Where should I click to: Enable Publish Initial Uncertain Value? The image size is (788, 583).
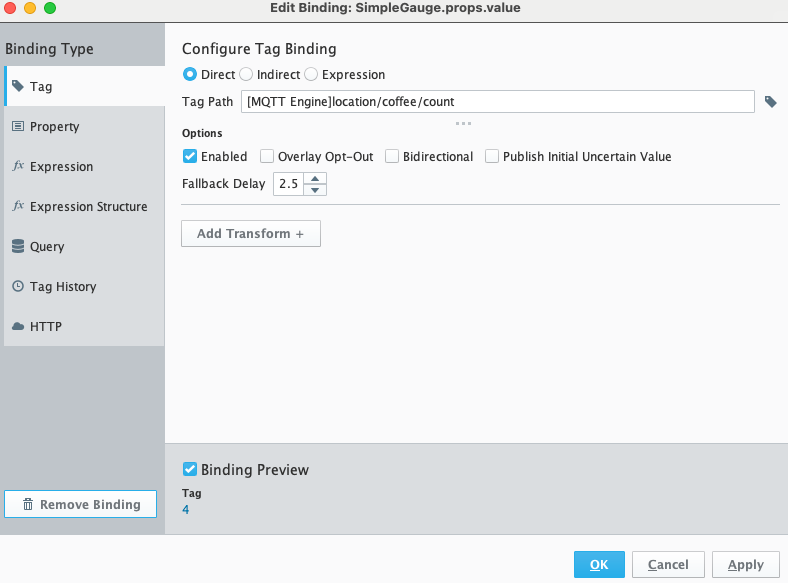[492, 156]
